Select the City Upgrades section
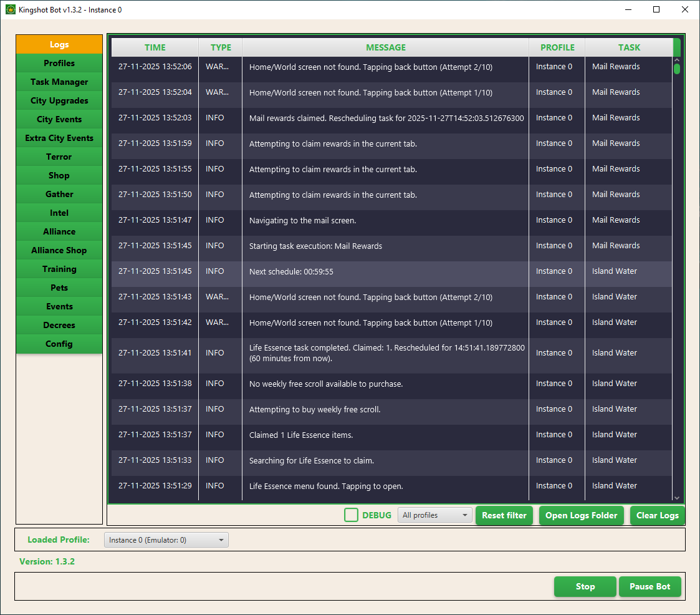This screenshot has height=615, width=700. pos(59,100)
